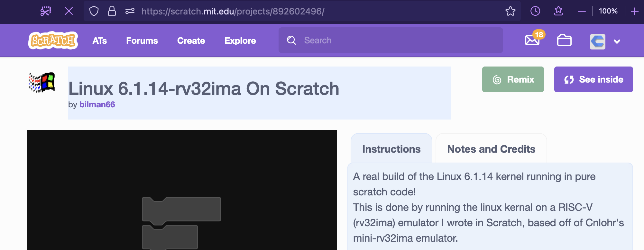
Task: Switch to Notes and Credits tab
Action: coord(491,149)
